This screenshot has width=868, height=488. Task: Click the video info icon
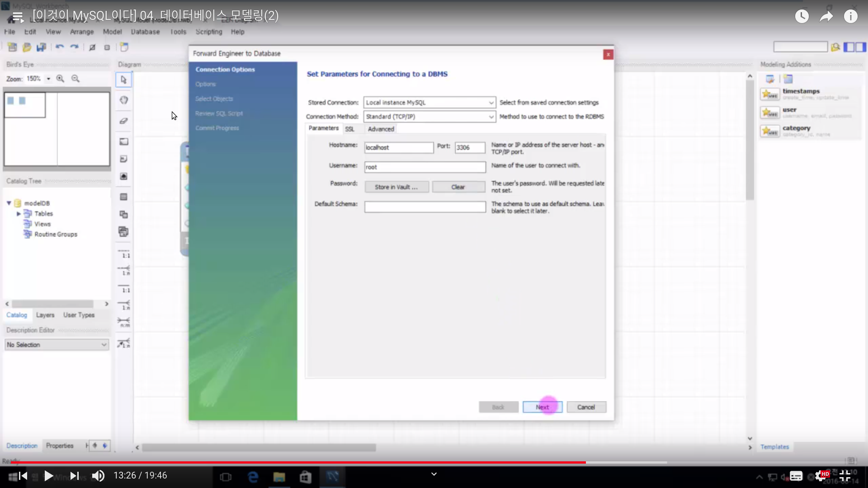(850, 17)
